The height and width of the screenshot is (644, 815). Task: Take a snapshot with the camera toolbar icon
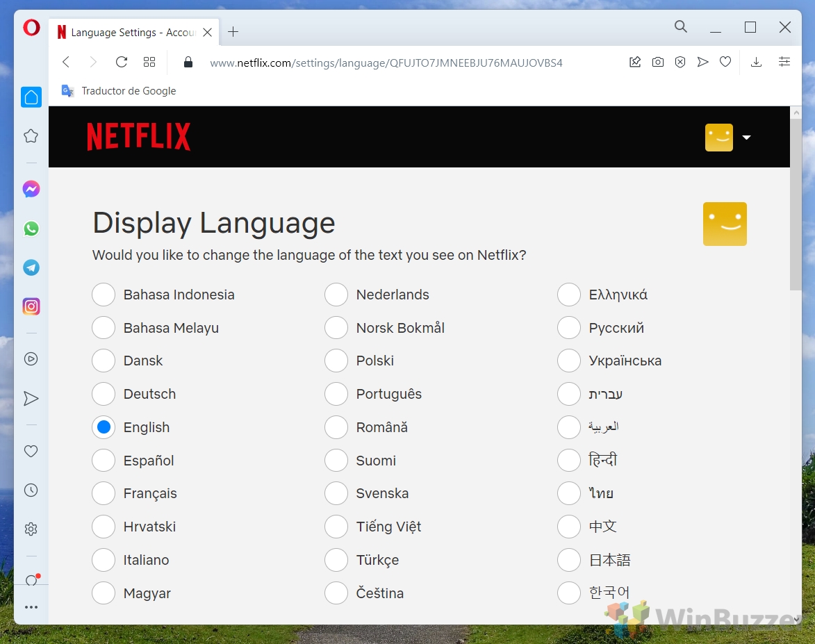[657, 62]
